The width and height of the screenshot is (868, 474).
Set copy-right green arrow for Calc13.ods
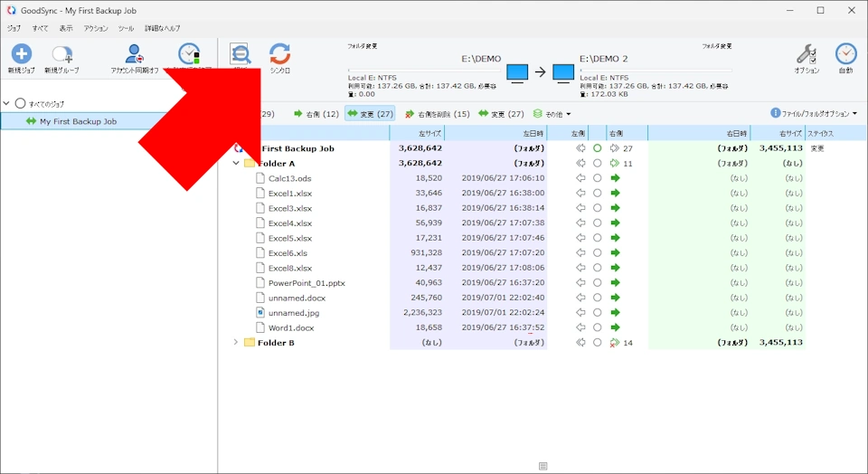coord(615,178)
